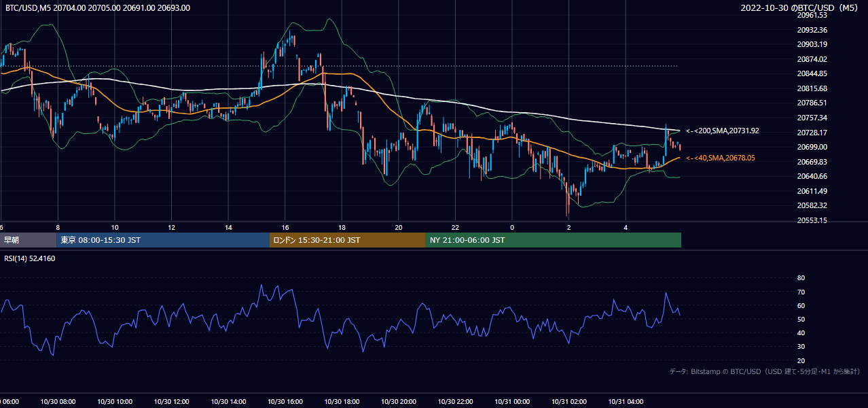Click the 10/31 02:00 time axis label
Viewport: 868px width, 408px height.
coord(569,402)
